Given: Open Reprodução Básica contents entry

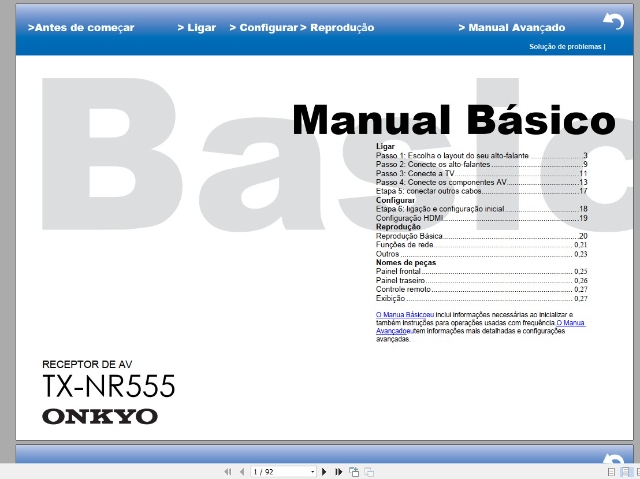Looking at the screenshot, I should [x=482, y=236].
